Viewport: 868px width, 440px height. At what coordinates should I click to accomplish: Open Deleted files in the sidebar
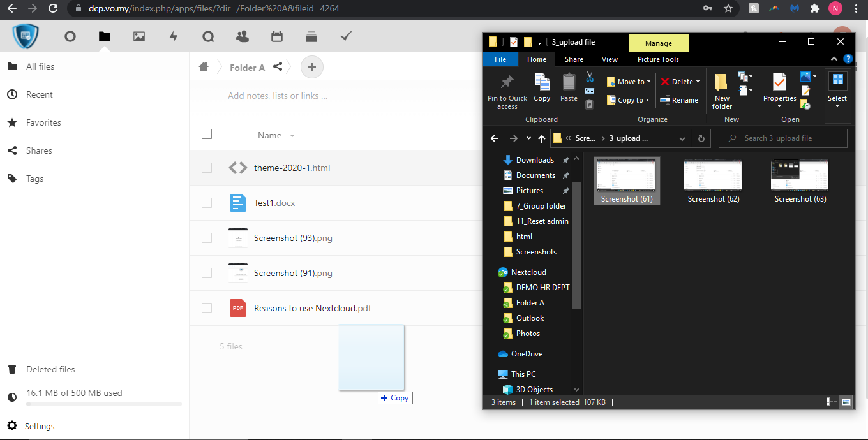coord(50,369)
